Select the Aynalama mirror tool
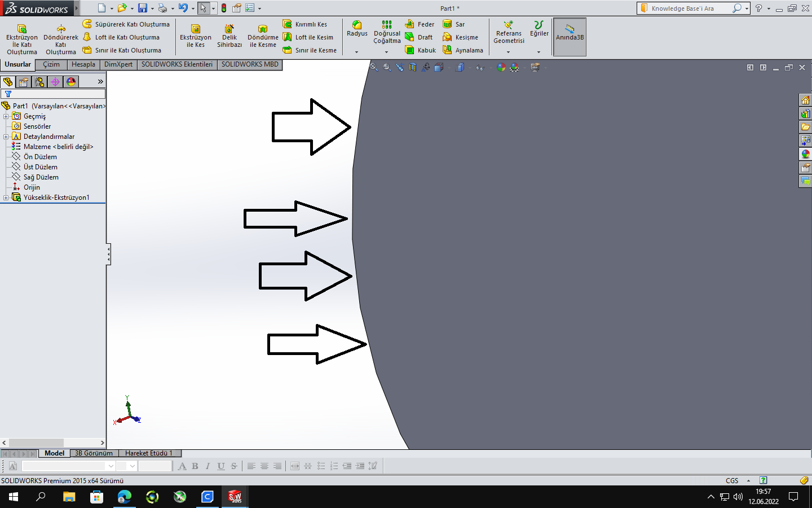The width and height of the screenshot is (812, 508). point(463,50)
